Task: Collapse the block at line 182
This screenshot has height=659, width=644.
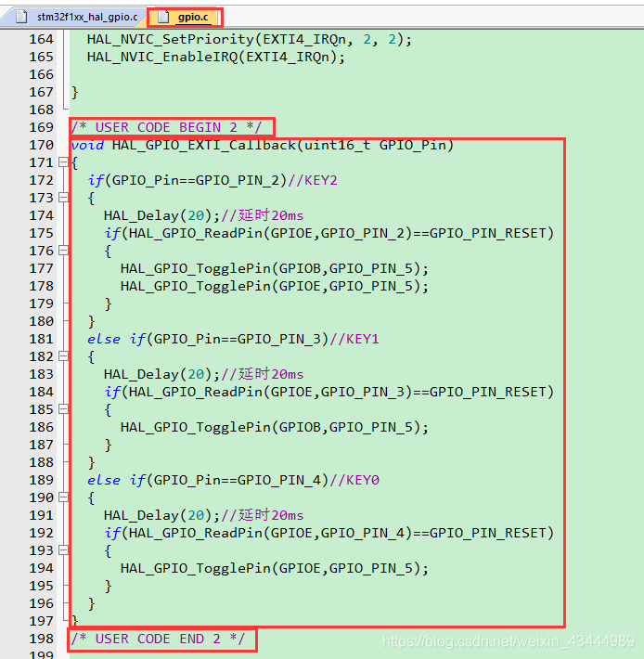Action: pos(63,356)
